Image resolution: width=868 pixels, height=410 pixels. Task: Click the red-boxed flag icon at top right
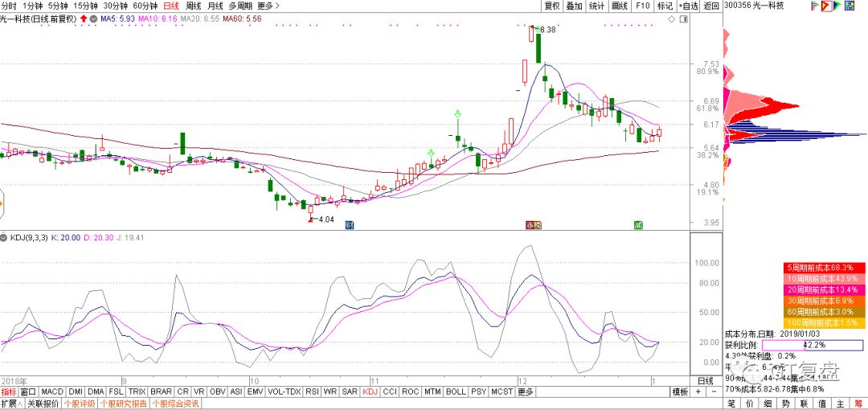[825, 6]
